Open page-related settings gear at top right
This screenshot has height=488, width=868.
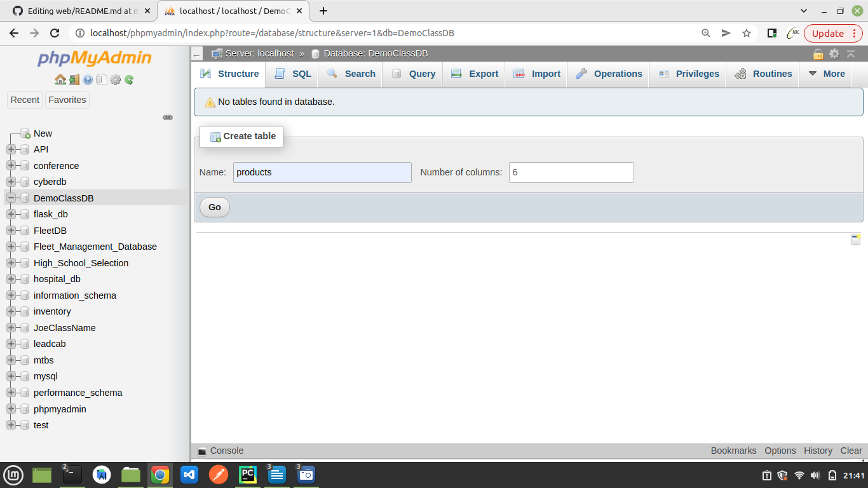click(834, 54)
